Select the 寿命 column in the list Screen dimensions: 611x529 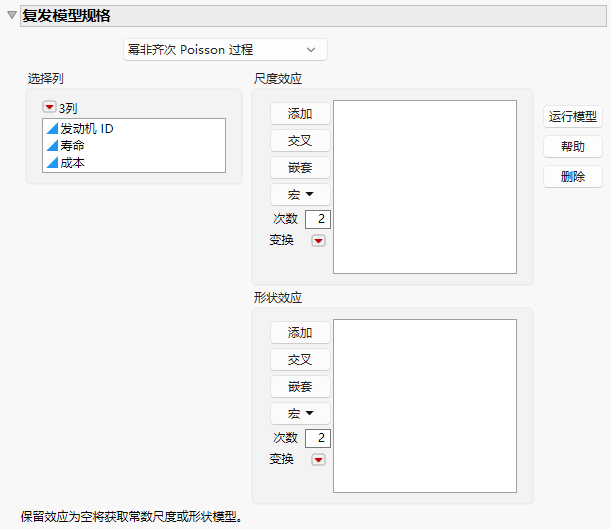pos(134,146)
